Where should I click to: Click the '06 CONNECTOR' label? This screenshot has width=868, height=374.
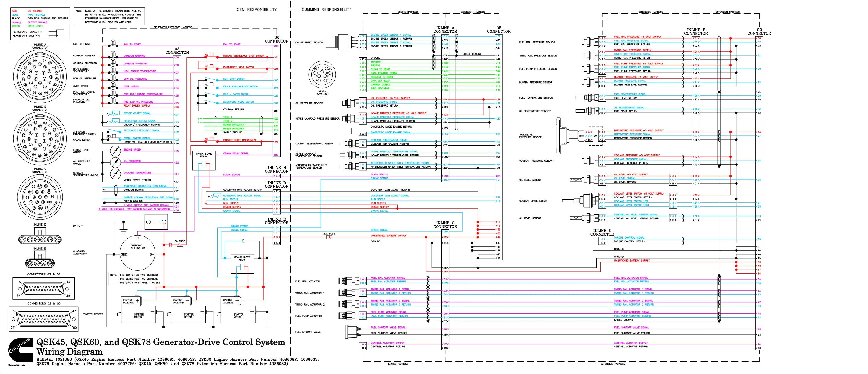point(277,39)
